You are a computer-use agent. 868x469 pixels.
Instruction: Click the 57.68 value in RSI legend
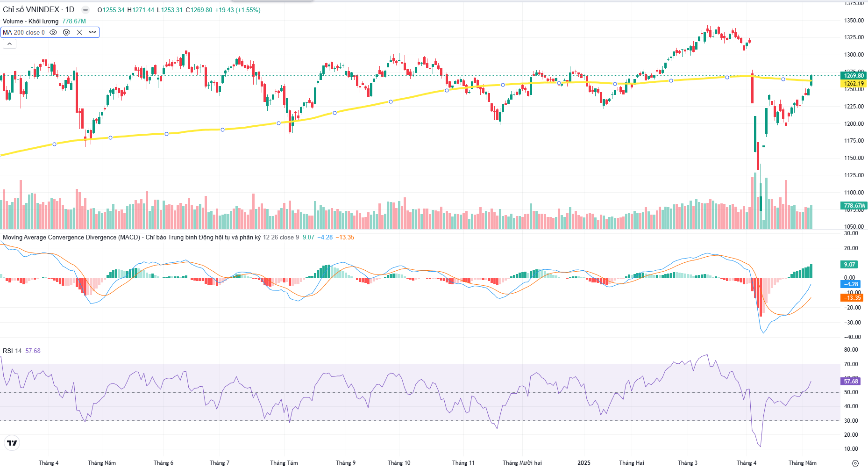click(x=33, y=351)
